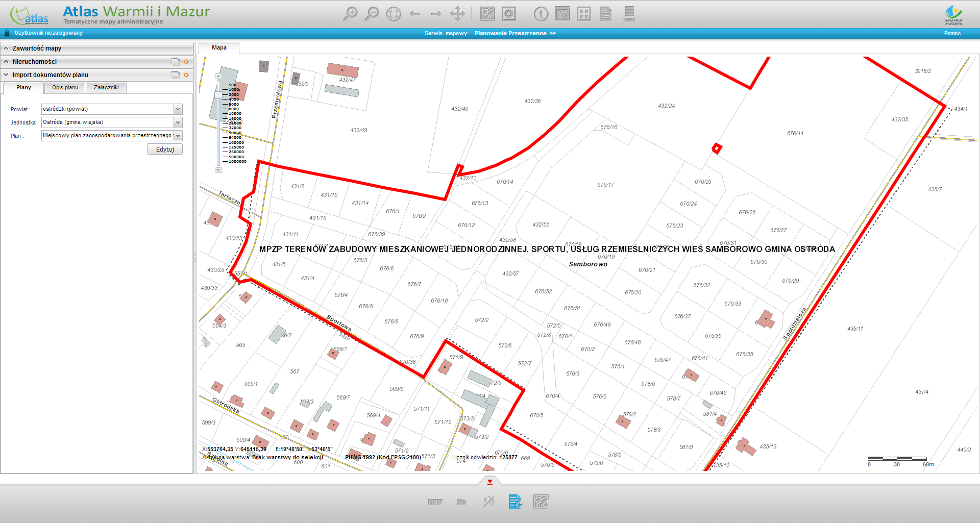The image size is (980, 523).
Task: Click the Użytkownik niezalogowany status text
Action: (48, 33)
